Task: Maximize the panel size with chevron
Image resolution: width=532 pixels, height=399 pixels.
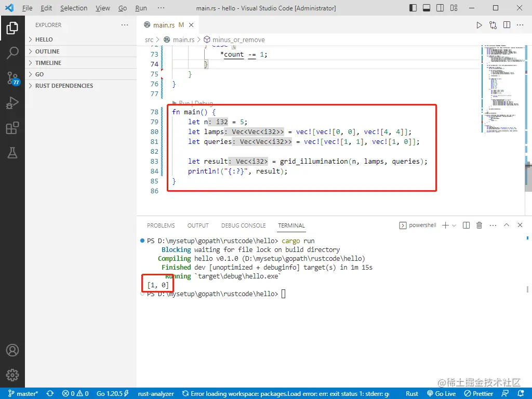Action: tap(507, 225)
